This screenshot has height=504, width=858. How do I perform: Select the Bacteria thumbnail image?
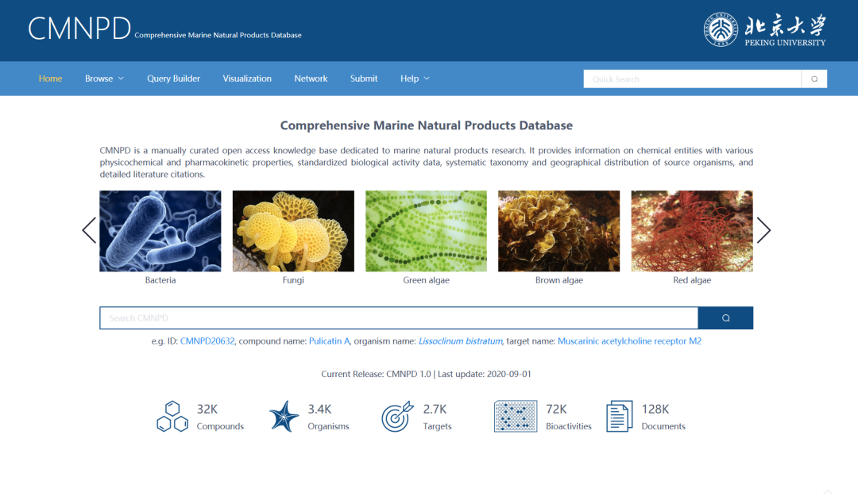click(160, 231)
